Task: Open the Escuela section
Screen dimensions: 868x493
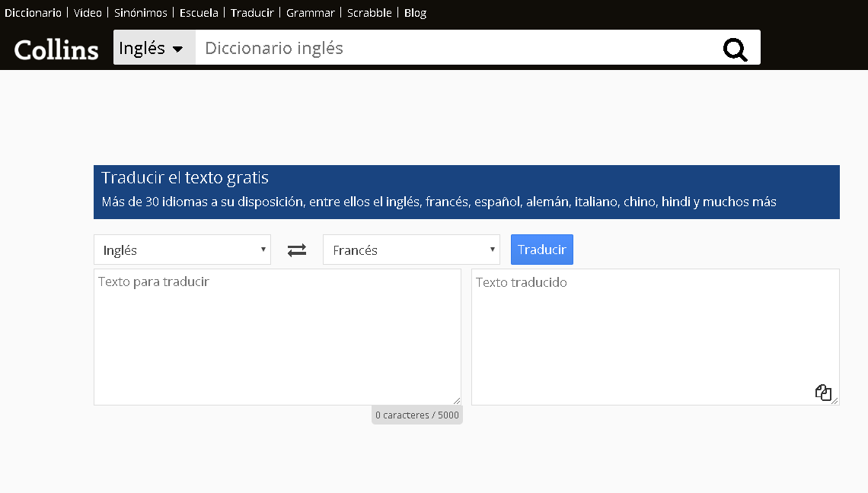Action: (x=198, y=12)
